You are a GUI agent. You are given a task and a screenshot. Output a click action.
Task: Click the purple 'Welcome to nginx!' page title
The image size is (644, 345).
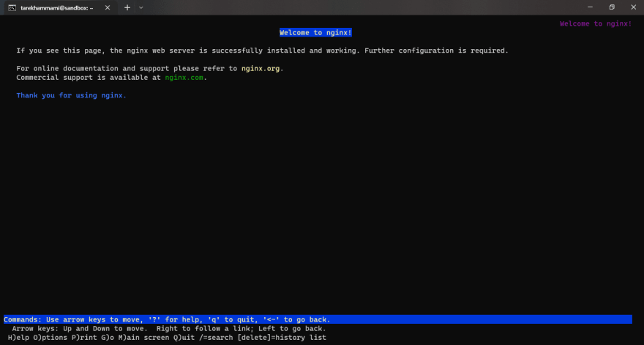point(596,24)
